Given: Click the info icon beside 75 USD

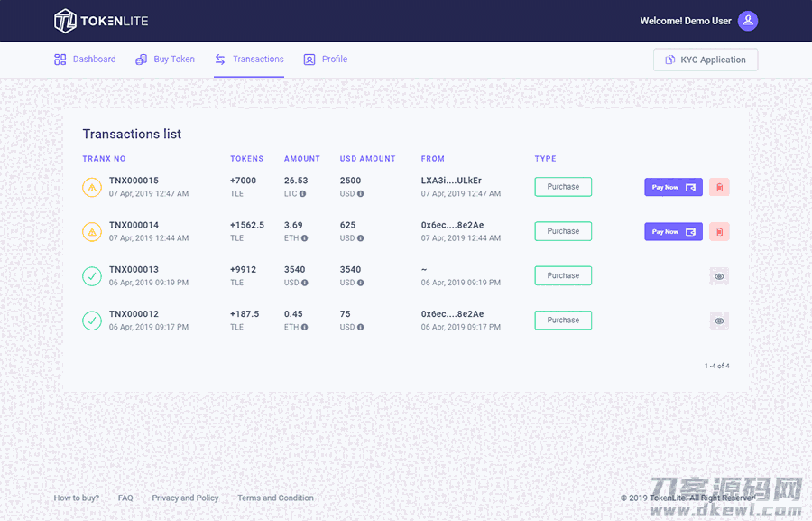Looking at the screenshot, I should (x=360, y=328).
